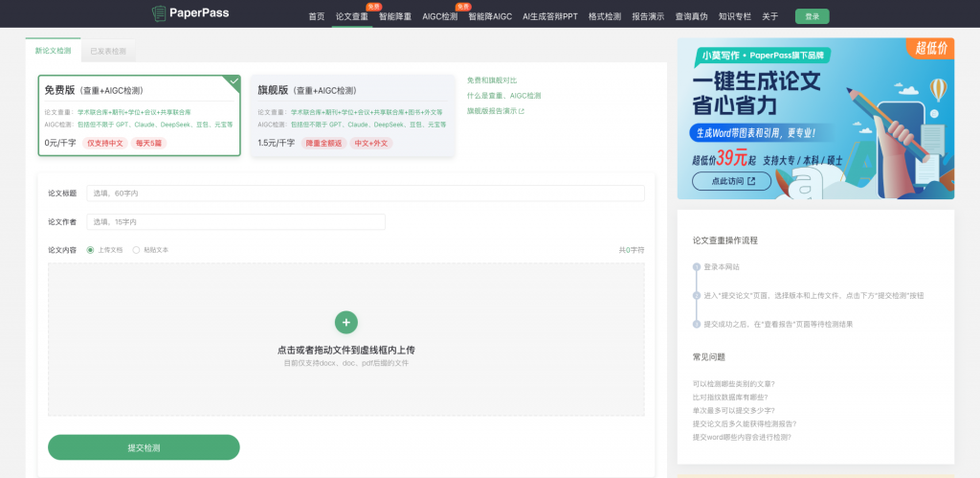The image size is (980, 478).
Task: Open the 知识专栏 menu item
Action: (735, 16)
